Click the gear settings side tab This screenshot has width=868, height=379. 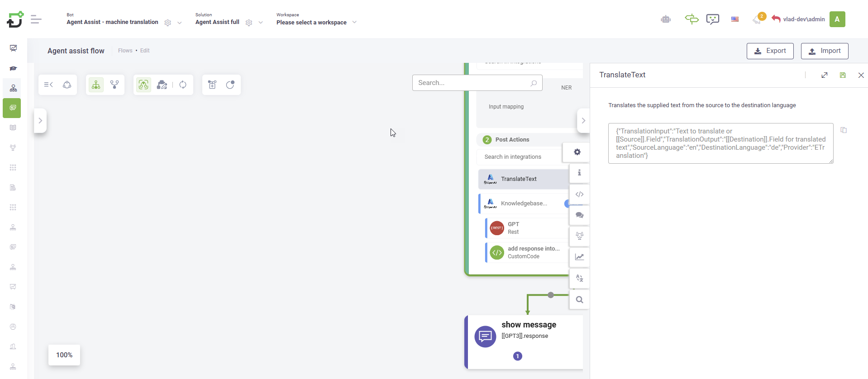(577, 152)
